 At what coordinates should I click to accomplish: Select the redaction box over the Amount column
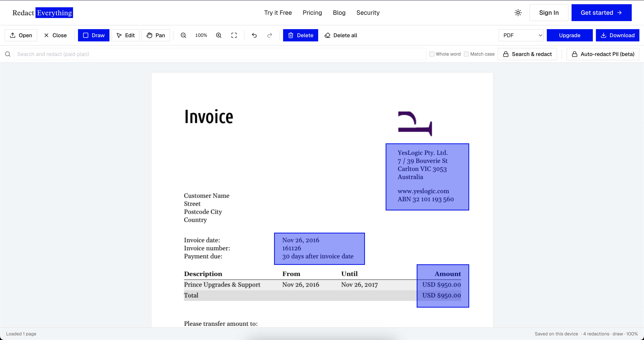click(x=443, y=286)
